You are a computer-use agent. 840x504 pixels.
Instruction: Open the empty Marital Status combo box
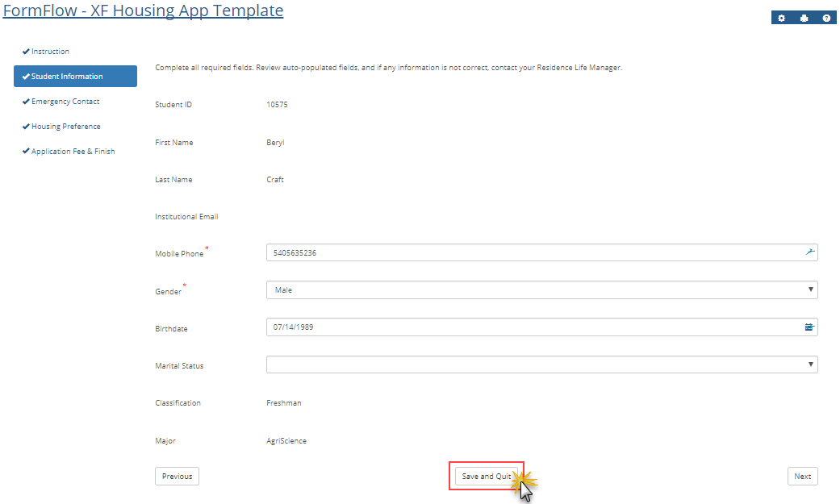[533, 365]
